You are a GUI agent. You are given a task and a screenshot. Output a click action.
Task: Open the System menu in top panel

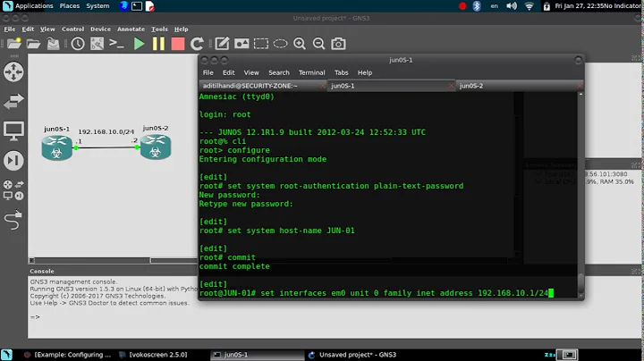click(97, 5)
